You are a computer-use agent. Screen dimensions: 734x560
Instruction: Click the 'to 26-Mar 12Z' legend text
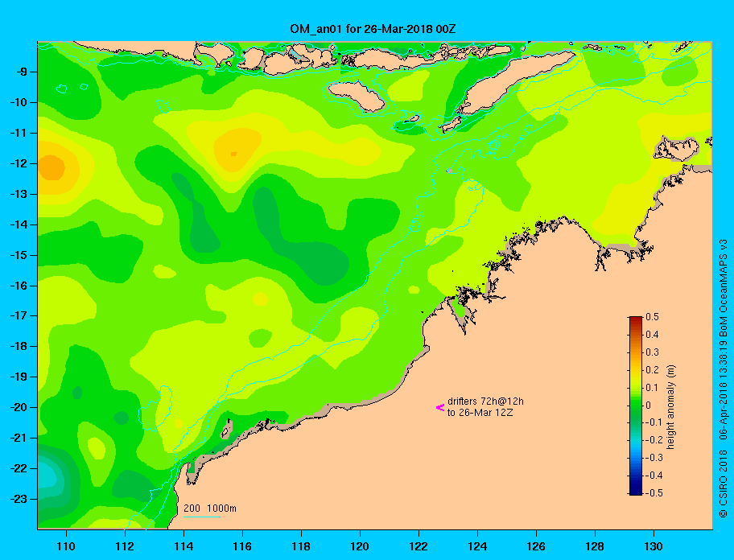[480, 413]
